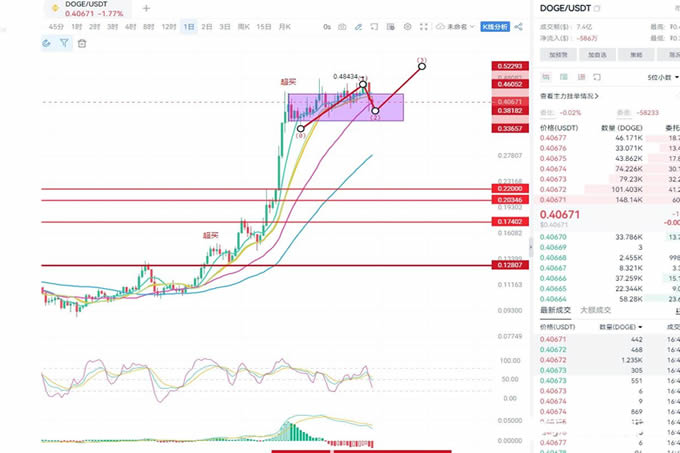Select the 4时 timeframe
The image size is (680, 453).
pos(131,27)
